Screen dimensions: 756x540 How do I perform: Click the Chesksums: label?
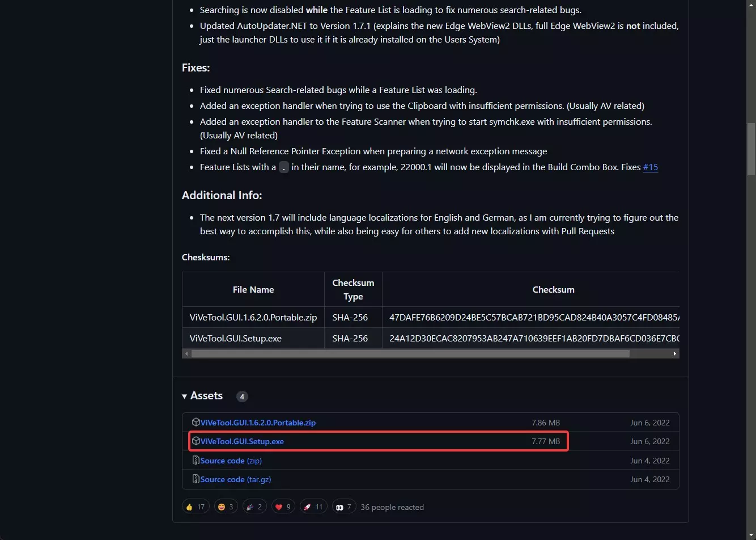(x=206, y=257)
